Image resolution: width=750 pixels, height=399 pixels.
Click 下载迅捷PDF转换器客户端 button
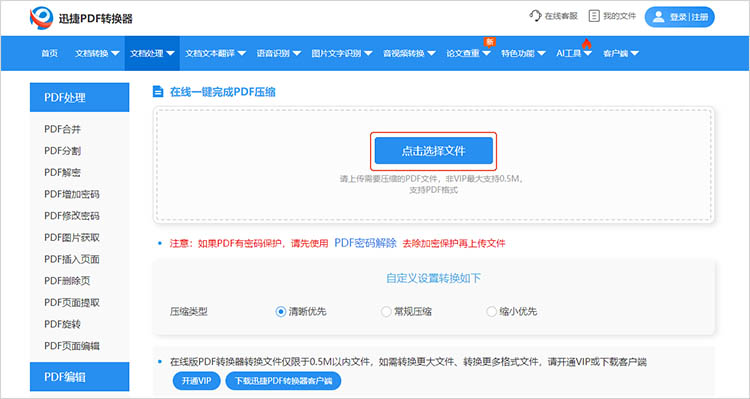(283, 381)
